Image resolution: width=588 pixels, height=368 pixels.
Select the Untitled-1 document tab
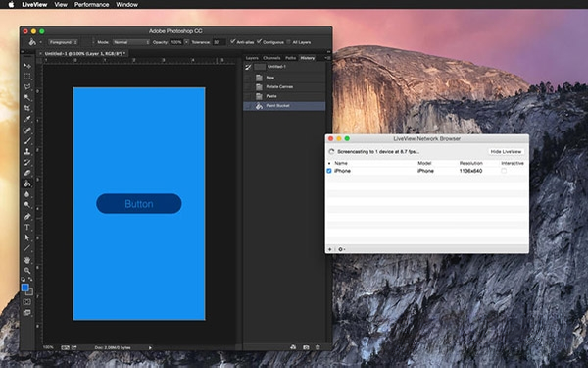point(83,54)
